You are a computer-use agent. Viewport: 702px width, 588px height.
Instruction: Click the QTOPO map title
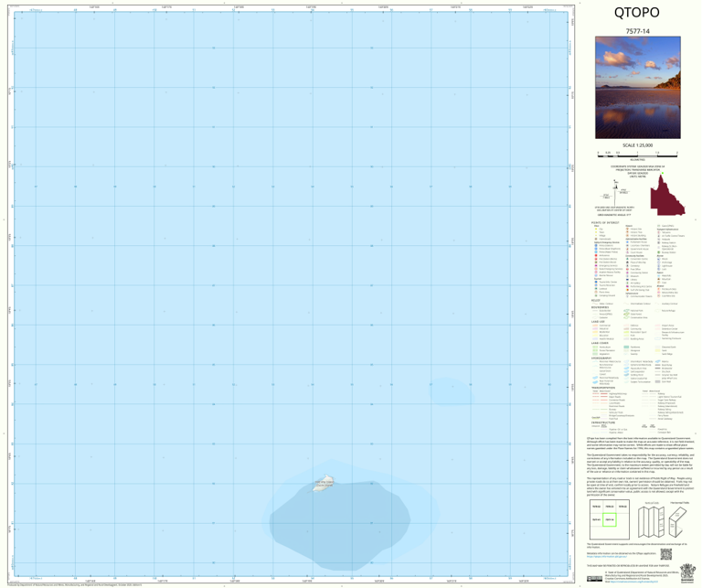(x=636, y=12)
